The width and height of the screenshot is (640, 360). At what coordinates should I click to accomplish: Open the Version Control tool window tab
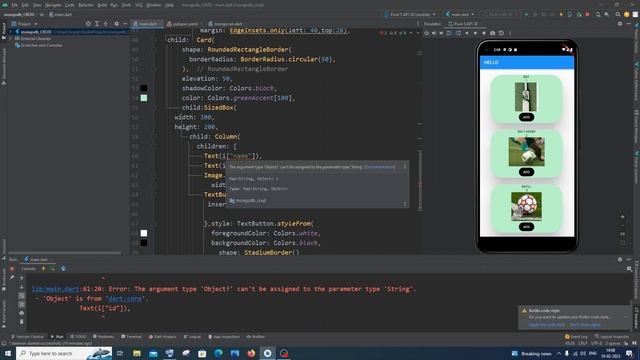click(x=27, y=337)
